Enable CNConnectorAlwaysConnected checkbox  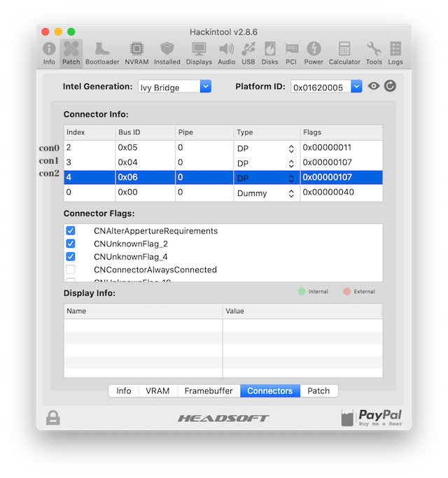point(71,269)
